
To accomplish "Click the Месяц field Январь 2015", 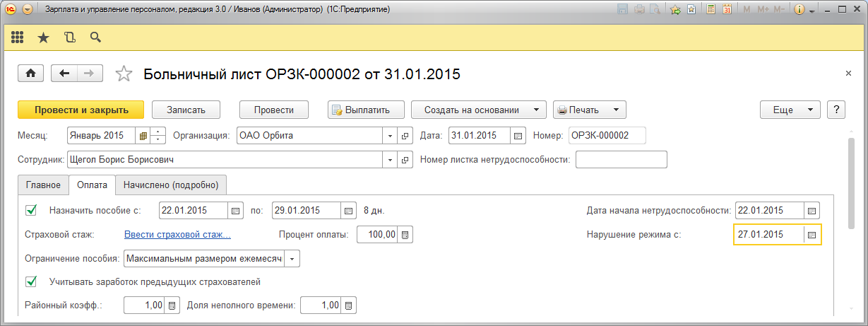I will coord(102,135).
